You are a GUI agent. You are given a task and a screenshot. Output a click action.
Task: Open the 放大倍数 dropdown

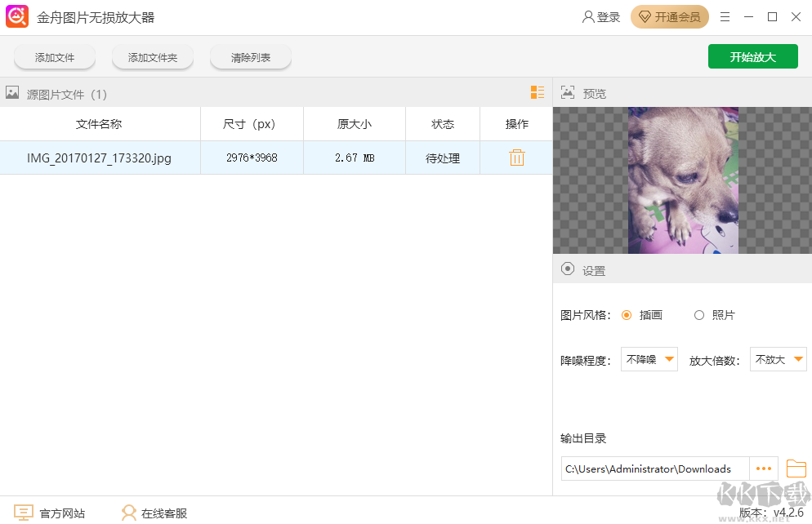(778, 358)
